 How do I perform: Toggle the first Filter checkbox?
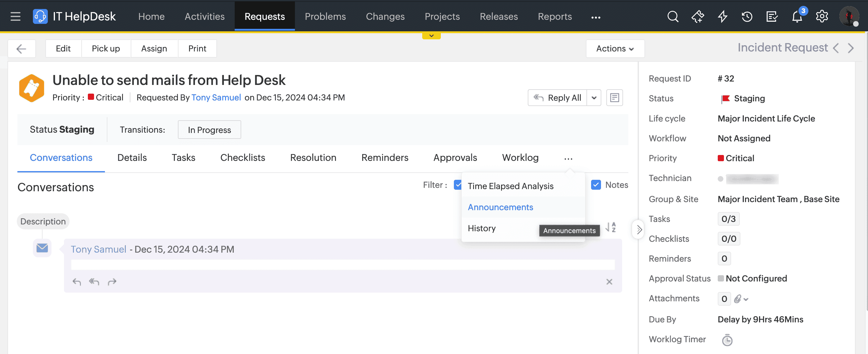click(457, 185)
